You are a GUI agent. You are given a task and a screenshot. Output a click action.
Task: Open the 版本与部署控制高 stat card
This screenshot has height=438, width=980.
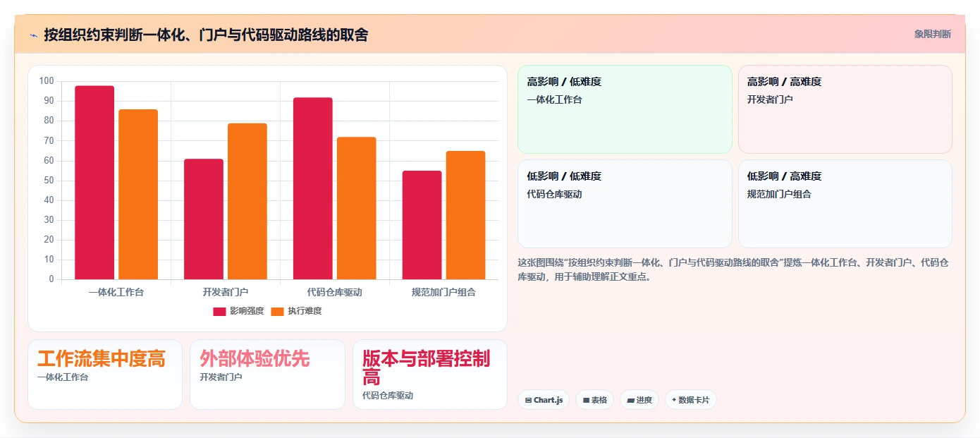click(x=430, y=375)
